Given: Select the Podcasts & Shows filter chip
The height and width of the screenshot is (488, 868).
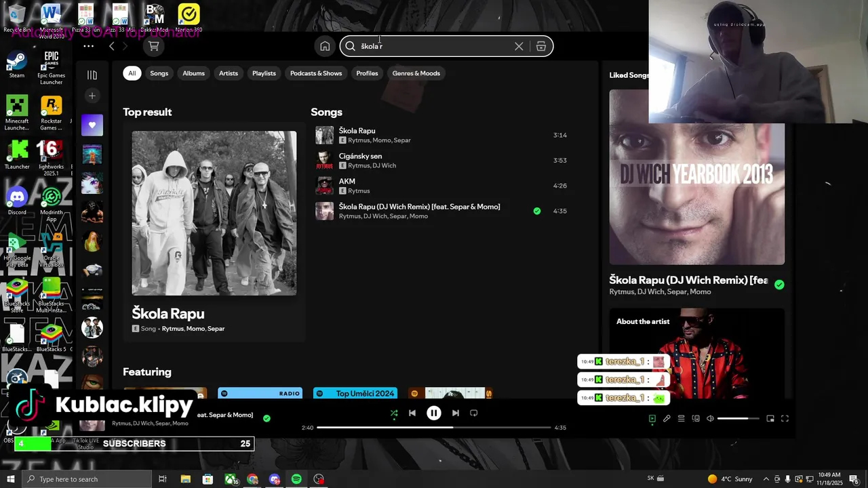Looking at the screenshot, I should [316, 73].
